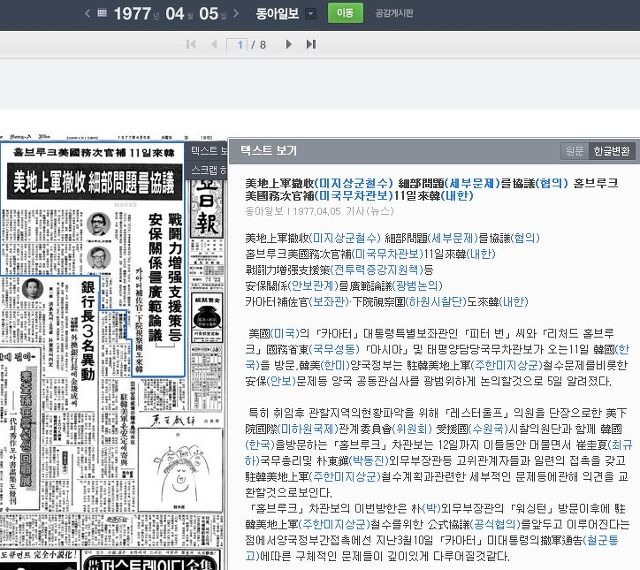Image resolution: width=640 pixels, height=570 pixels.
Task: Open the calendar date picker icon
Action: pyautogui.click(x=102, y=13)
